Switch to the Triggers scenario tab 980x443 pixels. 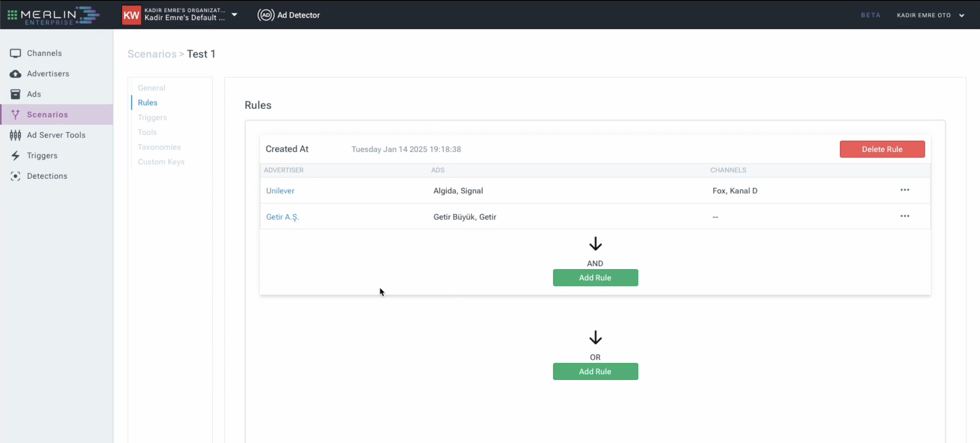pyautogui.click(x=152, y=118)
